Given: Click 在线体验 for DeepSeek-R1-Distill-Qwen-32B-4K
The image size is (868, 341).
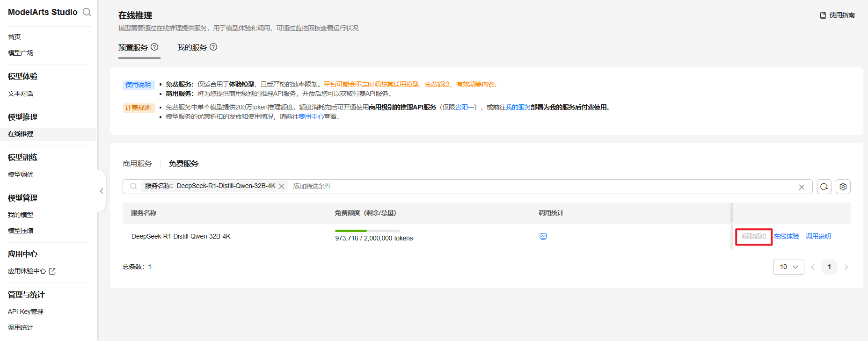Looking at the screenshot, I should [x=787, y=237].
